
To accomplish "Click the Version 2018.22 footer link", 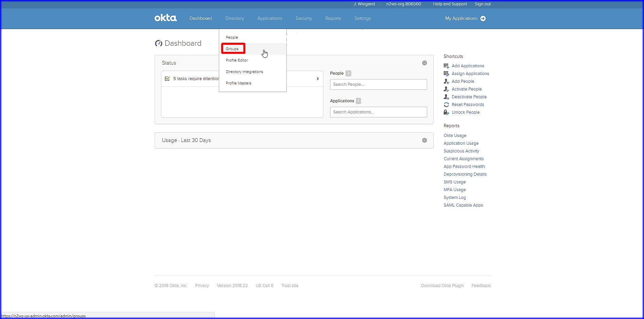I will point(232,286).
